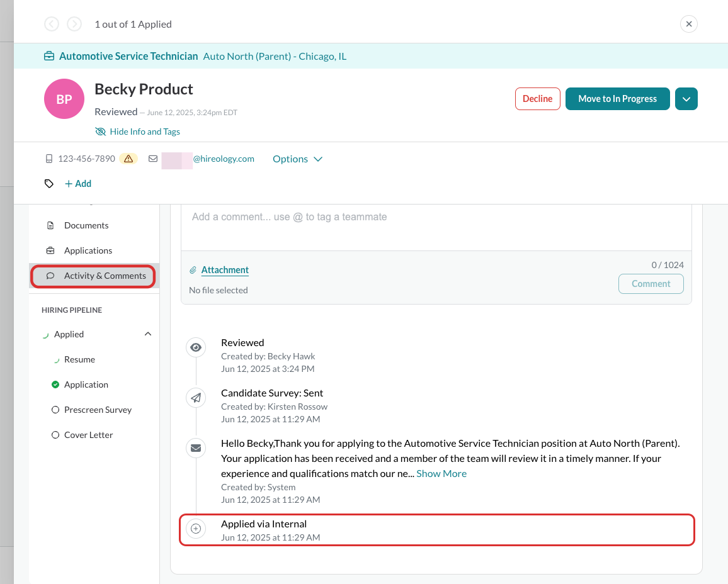Close the candidate panel
728x584 pixels.
click(x=688, y=24)
